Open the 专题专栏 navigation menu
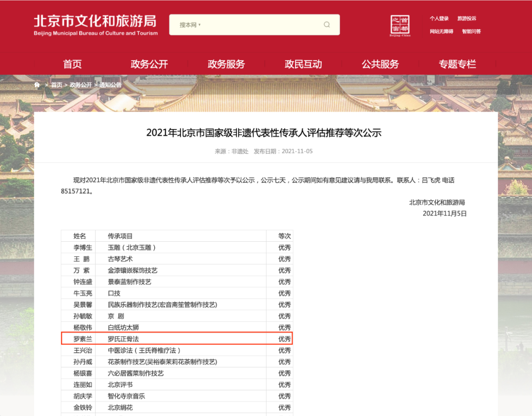The width and height of the screenshot is (532, 416). click(x=457, y=64)
